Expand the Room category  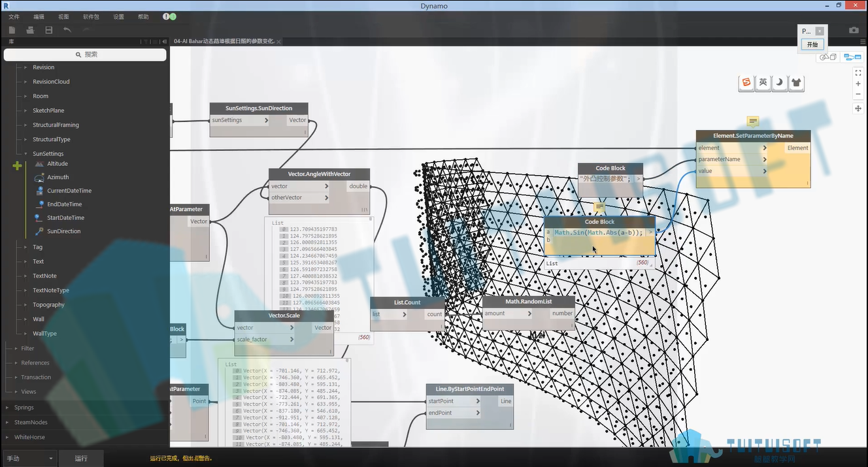coord(26,96)
